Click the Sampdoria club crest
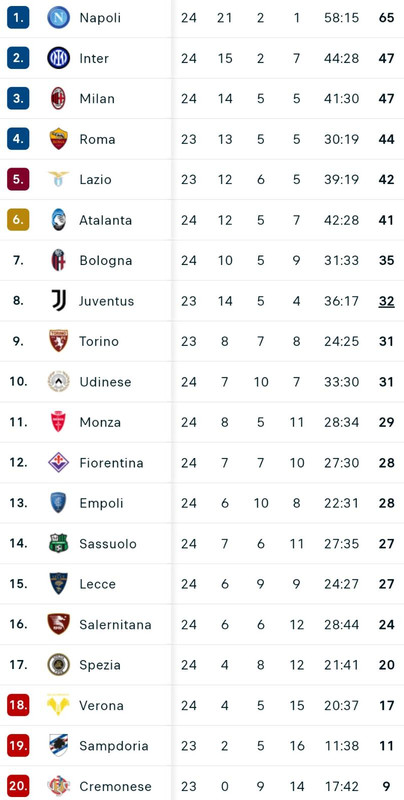 coord(59,746)
